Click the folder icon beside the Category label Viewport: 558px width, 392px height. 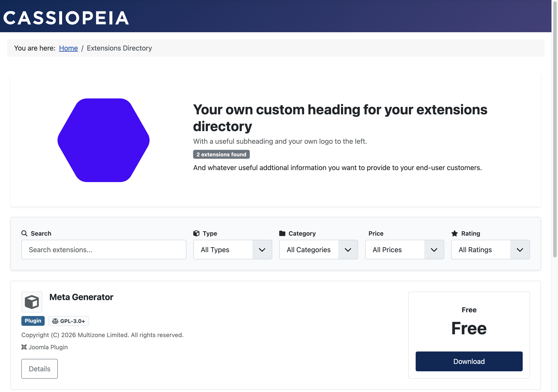(x=282, y=233)
